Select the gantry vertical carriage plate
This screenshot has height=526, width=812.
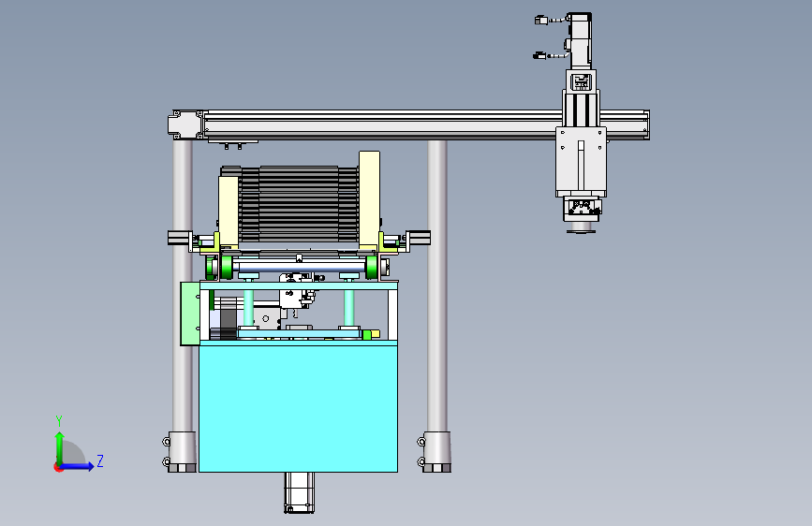[581, 162]
